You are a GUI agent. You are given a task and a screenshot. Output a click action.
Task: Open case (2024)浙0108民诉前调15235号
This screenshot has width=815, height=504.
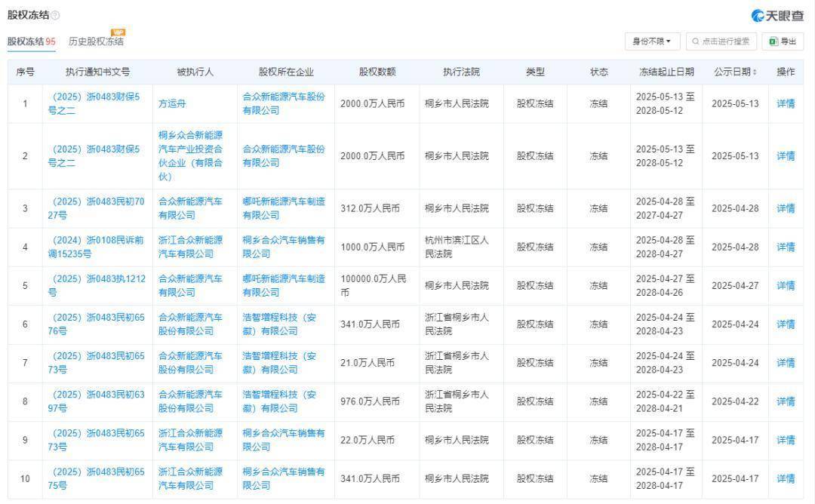click(96, 247)
